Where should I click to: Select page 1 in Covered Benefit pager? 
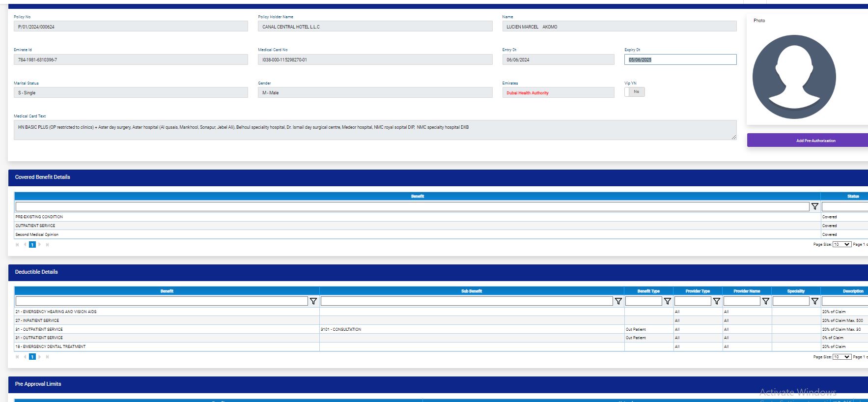click(32, 245)
